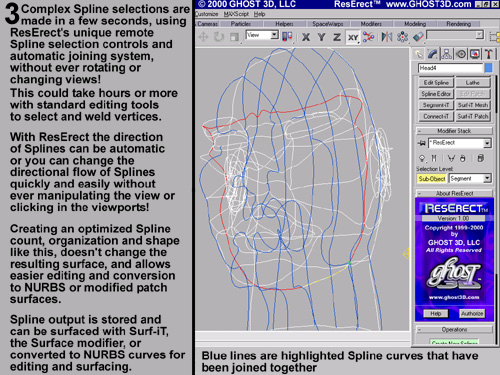Screen dimensions: 500x375
Task: Click the blue object color swatch
Action: coord(488,68)
